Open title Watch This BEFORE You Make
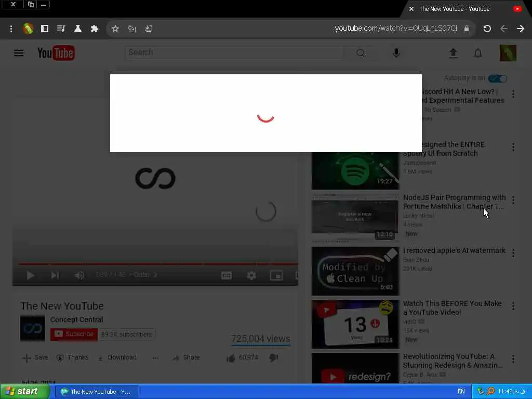This screenshot has width=532, height=399. point(453,308)
